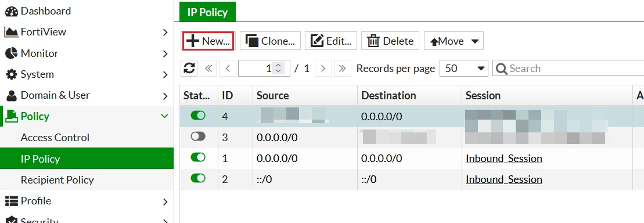Click the Dashboard gauge icon
Viewport: 644px width, 223px height.
point(11,11)
